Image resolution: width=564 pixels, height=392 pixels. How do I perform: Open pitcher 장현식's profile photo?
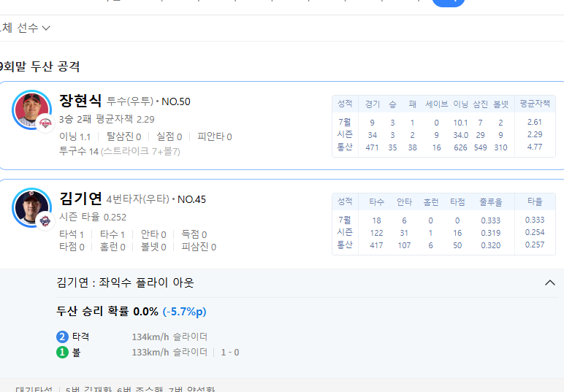(31, 109)
